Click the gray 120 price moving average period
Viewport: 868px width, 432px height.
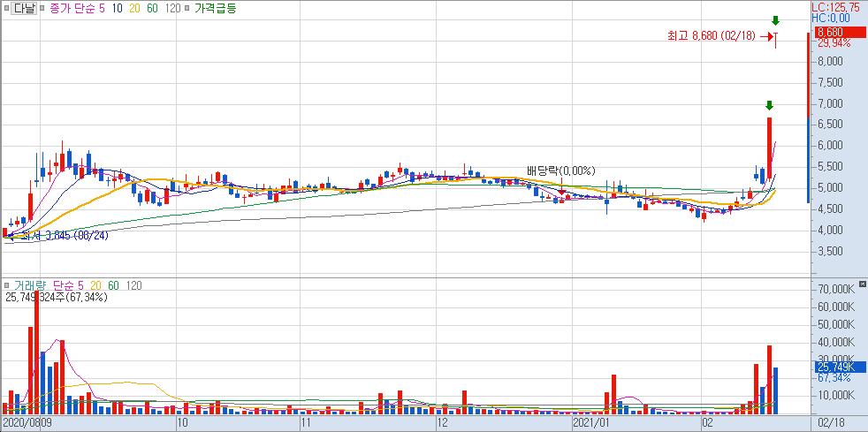pos(173,8)
